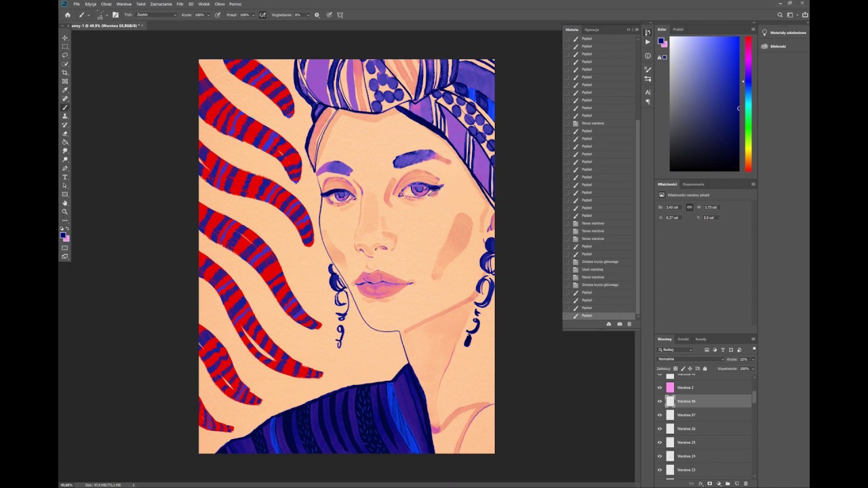Open the brush settings panel toggle icon
868x488 pixels.
(x=115, y=14)
